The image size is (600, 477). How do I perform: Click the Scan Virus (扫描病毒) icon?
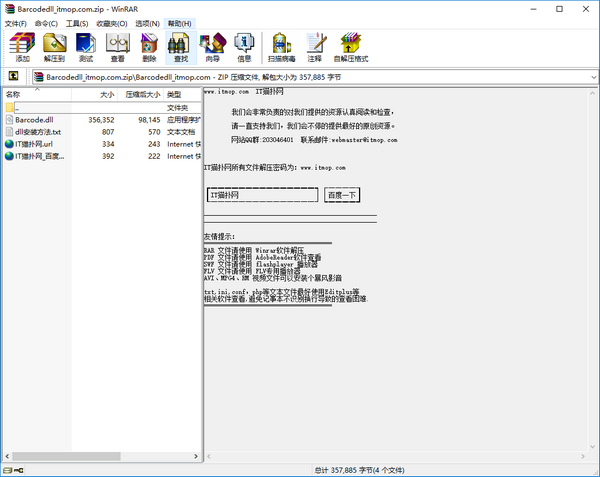point(282,47)
